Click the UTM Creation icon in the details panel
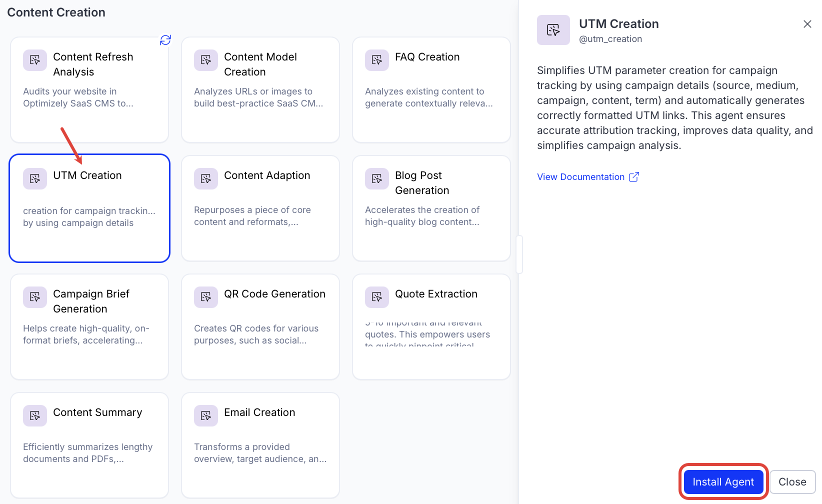The image size is (822, 504). 553,30
